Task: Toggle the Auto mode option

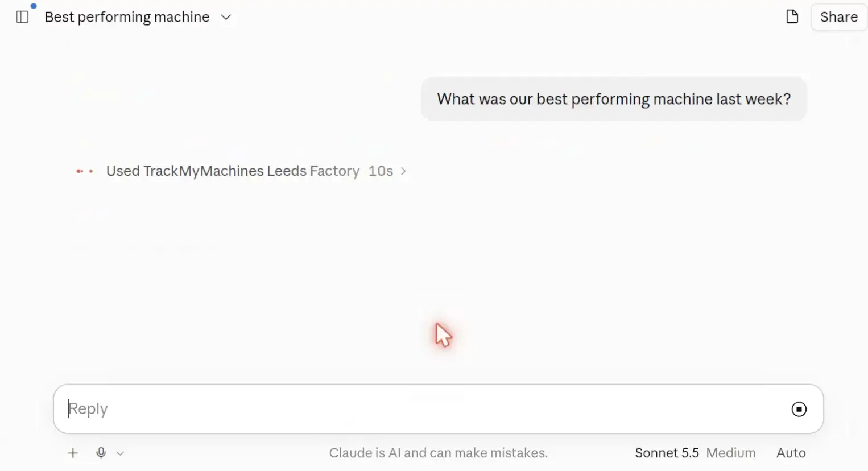Action: (791, 453)
